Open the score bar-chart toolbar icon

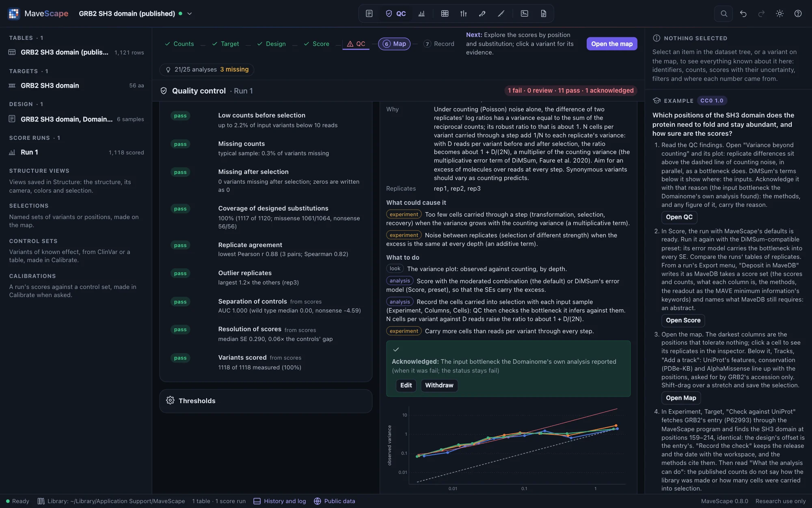point(421,13)
